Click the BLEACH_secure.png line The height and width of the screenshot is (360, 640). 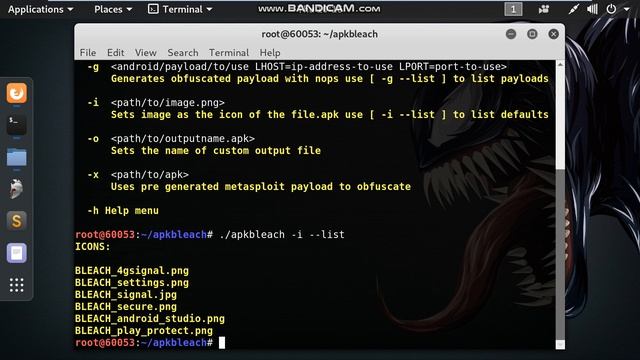(x=126, y=307)
